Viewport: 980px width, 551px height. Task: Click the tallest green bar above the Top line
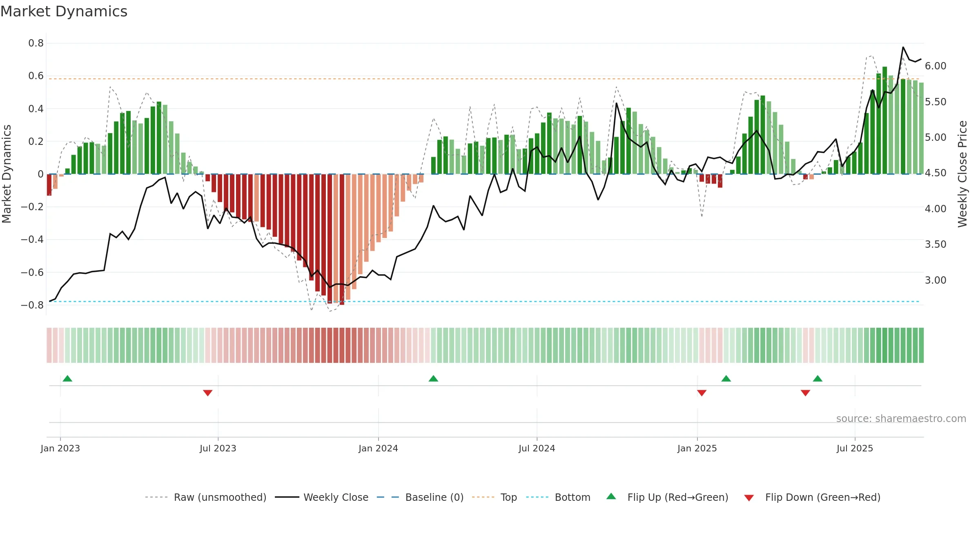tap(885, 120)
